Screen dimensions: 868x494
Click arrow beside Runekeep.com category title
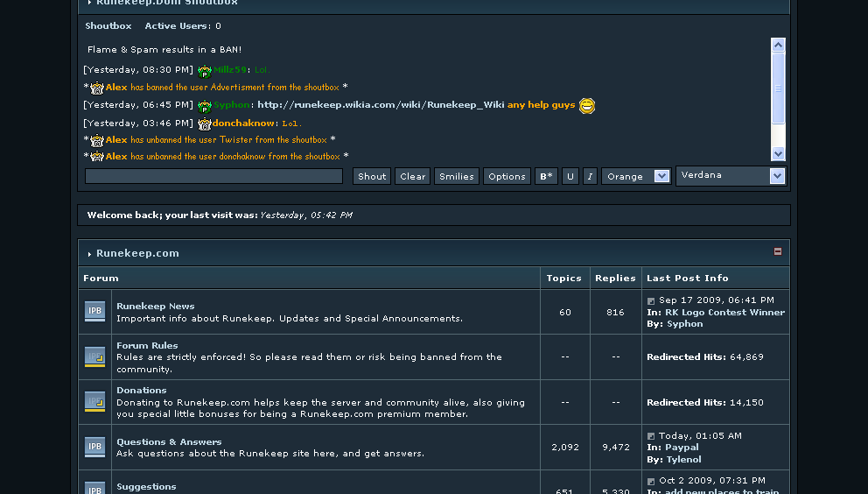click(x=89, y=254)
